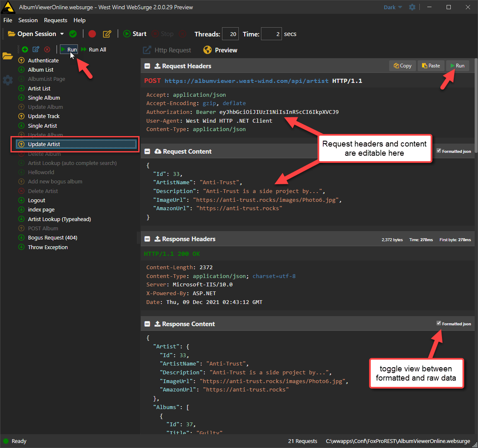
Task: Click Run button in Request Headers bar
Action: coord(457,66)
